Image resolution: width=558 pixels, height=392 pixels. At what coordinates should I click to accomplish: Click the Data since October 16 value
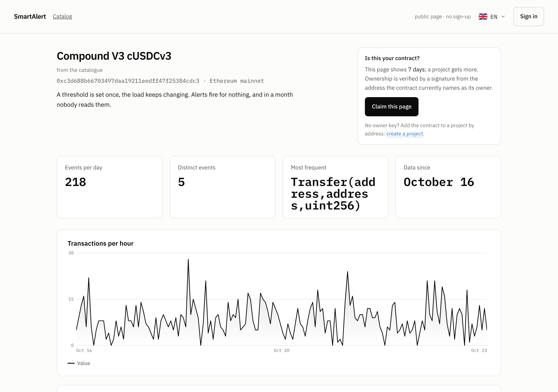[439, 182]
